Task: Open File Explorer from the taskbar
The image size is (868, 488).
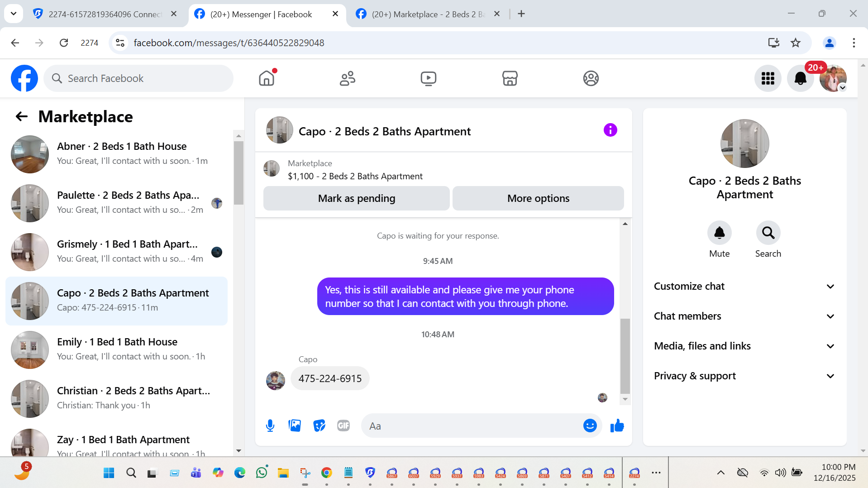Action: pos(283,473)
